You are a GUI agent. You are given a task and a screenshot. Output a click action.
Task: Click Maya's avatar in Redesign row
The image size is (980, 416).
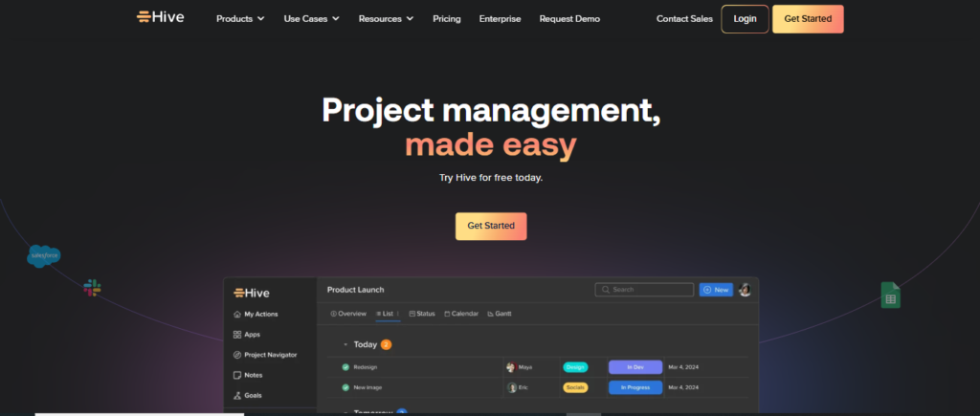point(511,367)
